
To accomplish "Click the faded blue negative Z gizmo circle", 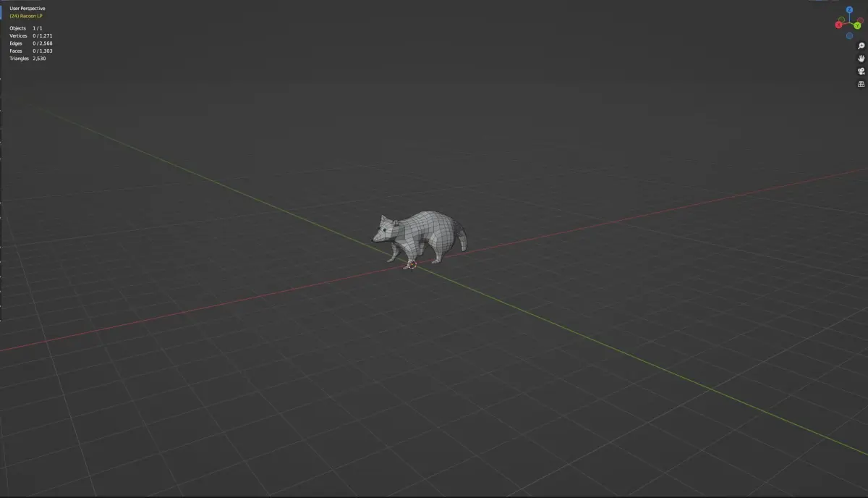I will pyautogui.click(x=849, y=35).
